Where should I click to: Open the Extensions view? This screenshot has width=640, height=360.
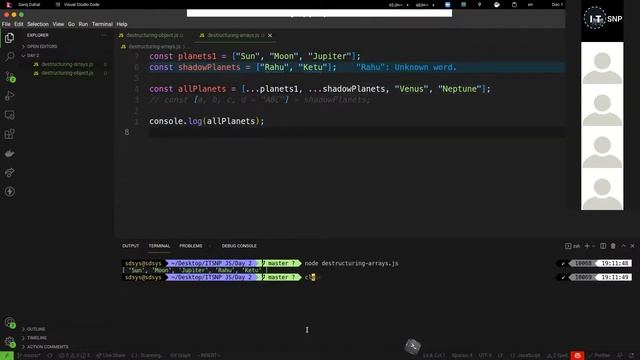pos(9,134)
